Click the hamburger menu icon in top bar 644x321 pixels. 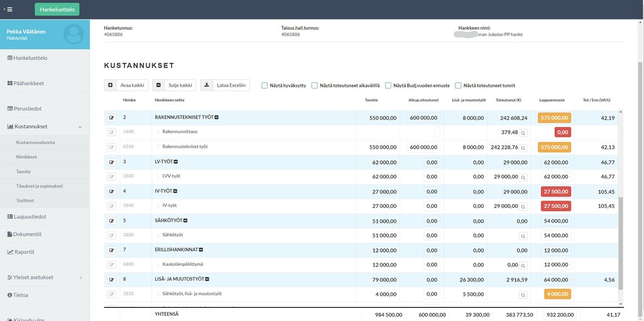coord(9,9)
